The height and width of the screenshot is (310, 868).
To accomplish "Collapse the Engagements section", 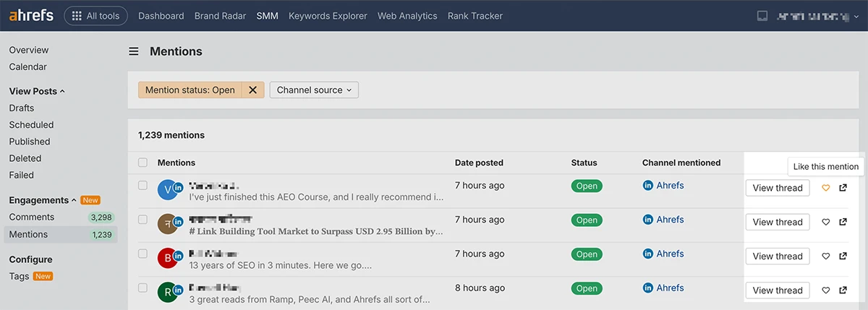I will (x=43, y=200).
